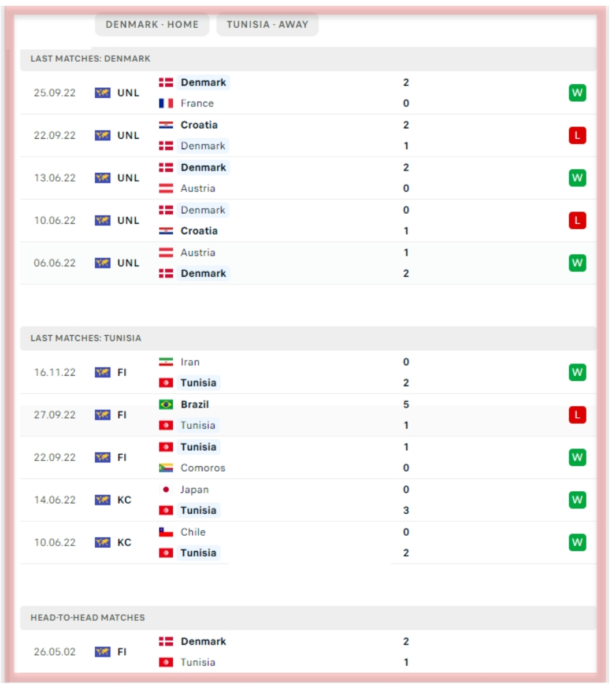616x690 pixels.
Task: Click the Last Matches: Tunisia section header
Action: 86,338
